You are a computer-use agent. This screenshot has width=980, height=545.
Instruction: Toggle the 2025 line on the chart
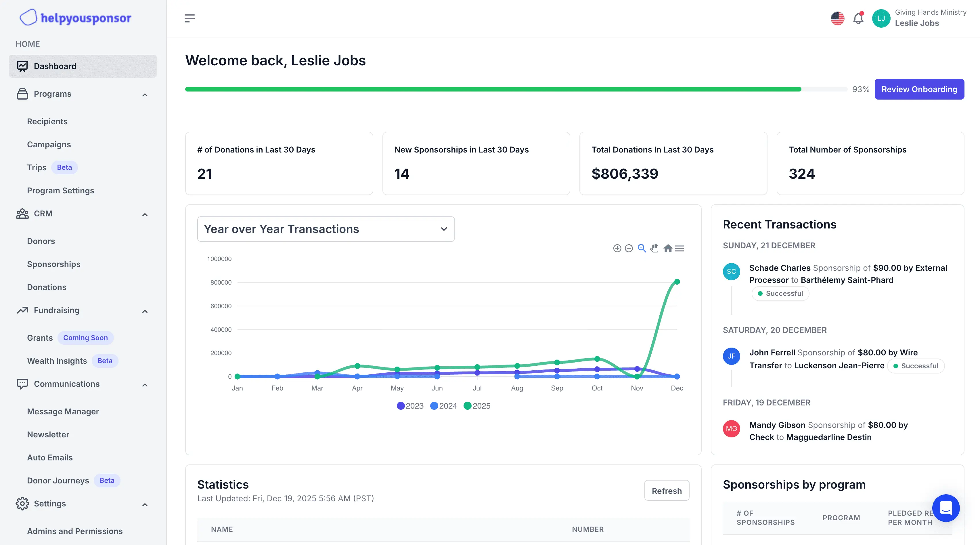pyautogui.click(x=477, y=406)
